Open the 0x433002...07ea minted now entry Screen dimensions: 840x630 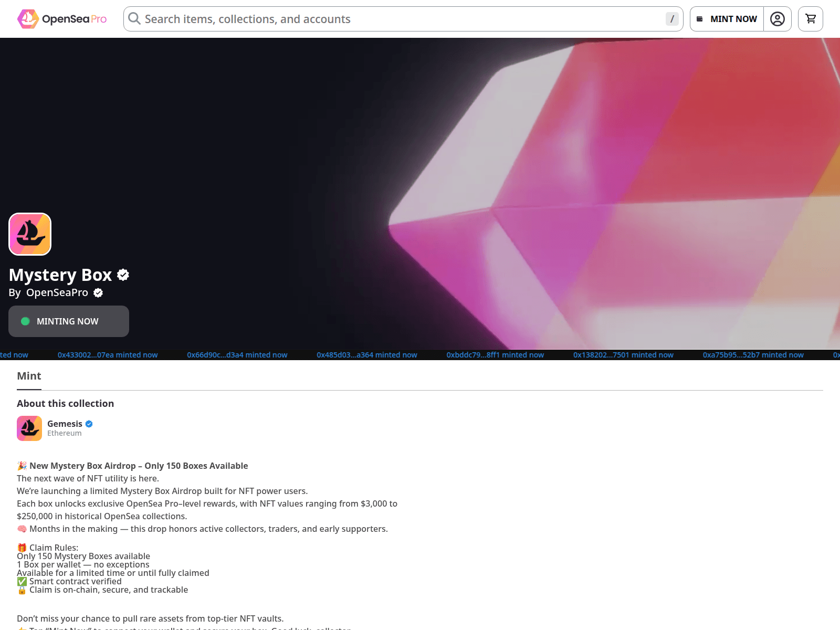108,355
